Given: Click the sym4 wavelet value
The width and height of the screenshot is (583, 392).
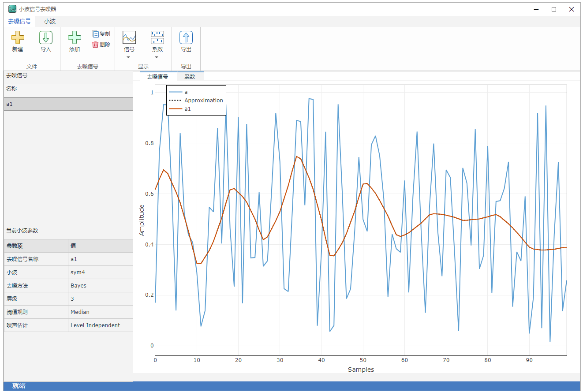Looking at the screenshot, I should click(x=77, y=273).
